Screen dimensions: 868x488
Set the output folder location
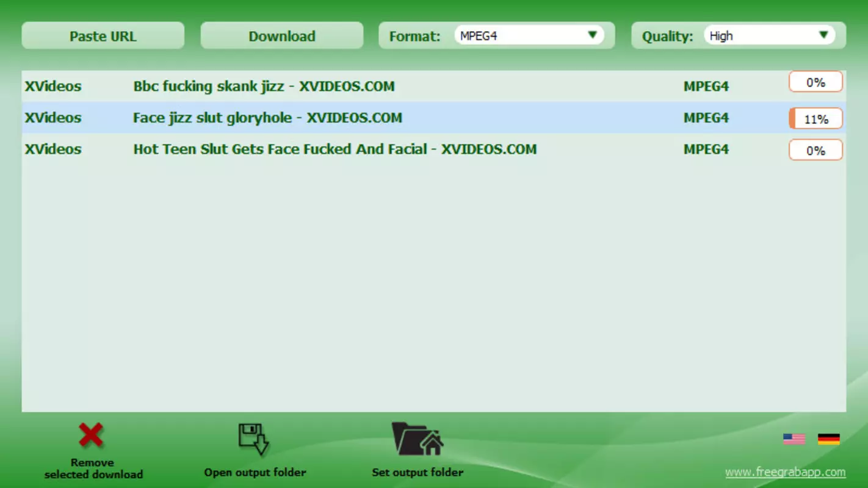point(418,450)
